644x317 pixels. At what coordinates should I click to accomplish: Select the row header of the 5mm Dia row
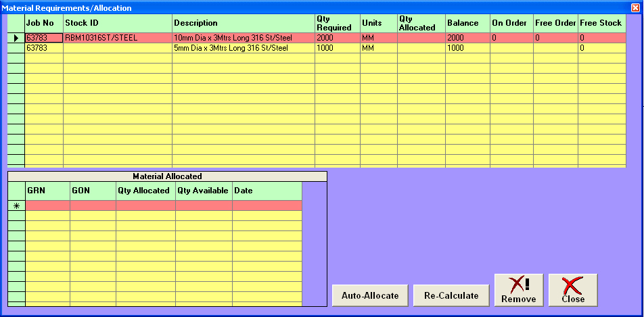click(16, 48)
